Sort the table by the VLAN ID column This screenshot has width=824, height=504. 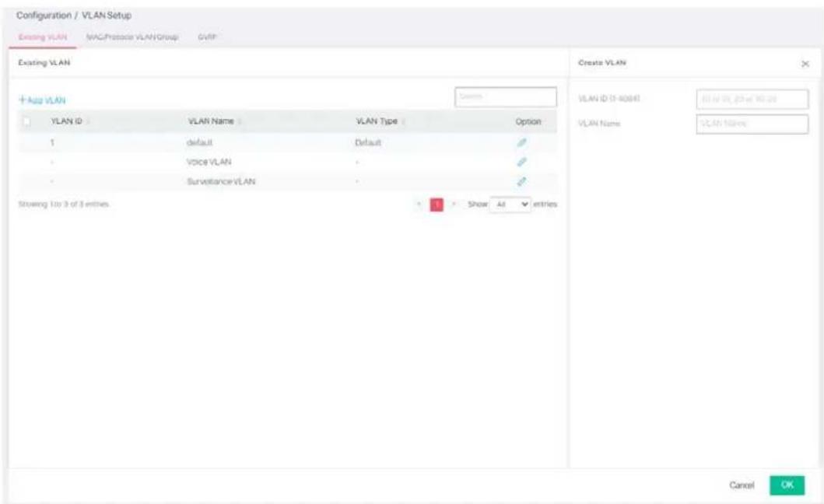(70, 121)
